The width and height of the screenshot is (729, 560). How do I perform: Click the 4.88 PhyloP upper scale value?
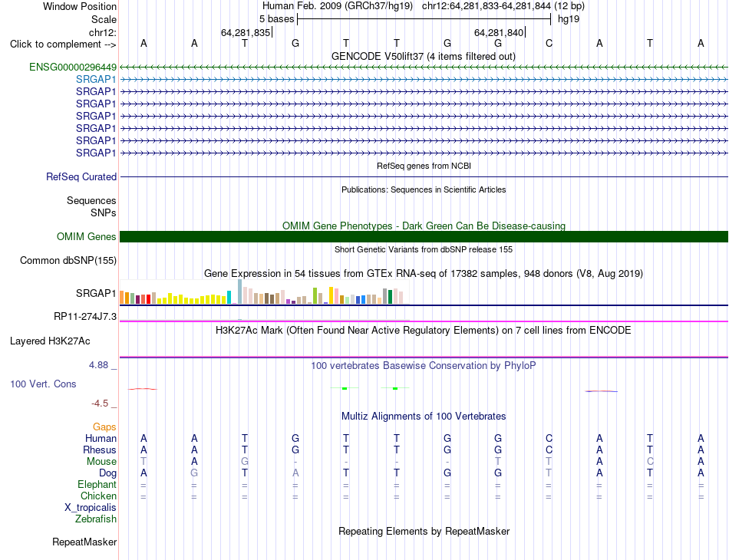point(98,365)
